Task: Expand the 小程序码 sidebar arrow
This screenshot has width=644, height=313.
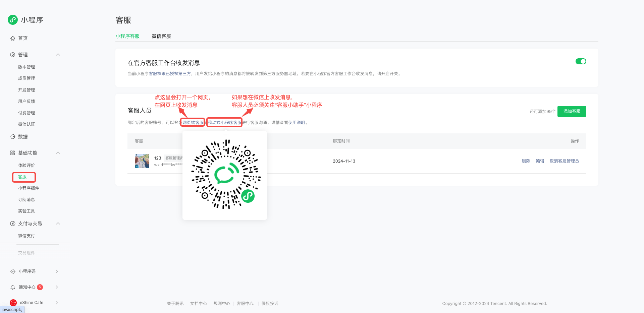Action: (x=57, y=271)
